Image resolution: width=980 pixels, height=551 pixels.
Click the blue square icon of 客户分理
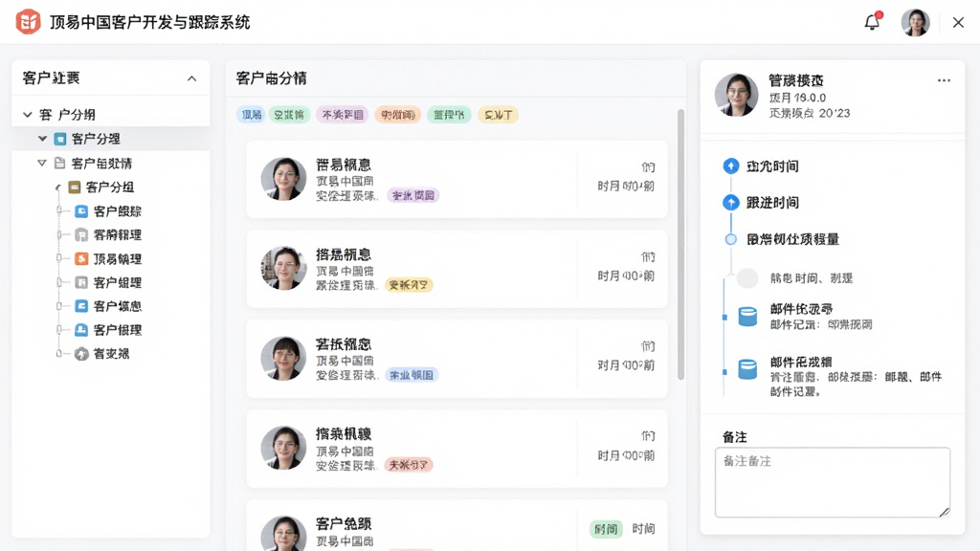pos(60,139)
